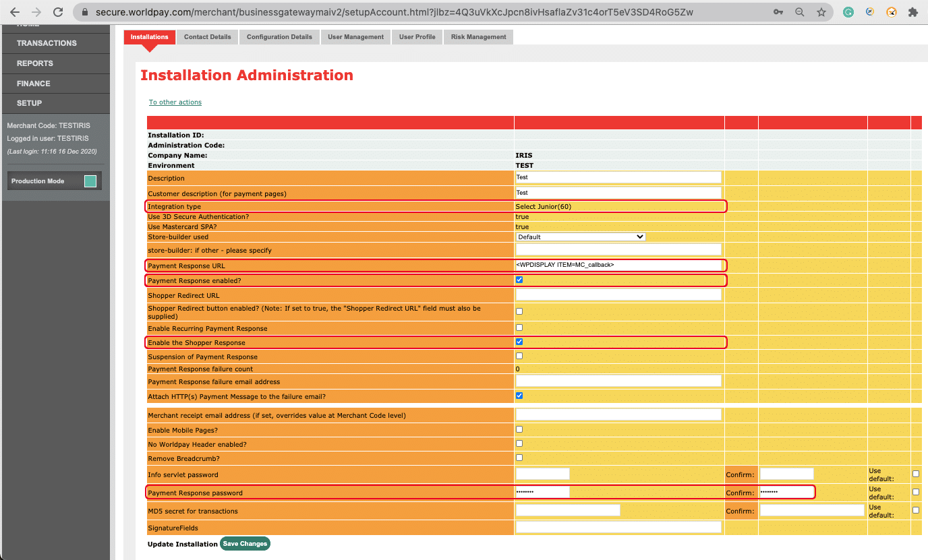This screenshot has width=928, height=560.
Task: Uncheck Enable the Shopper Response
Action: click(x=519, y=342)
